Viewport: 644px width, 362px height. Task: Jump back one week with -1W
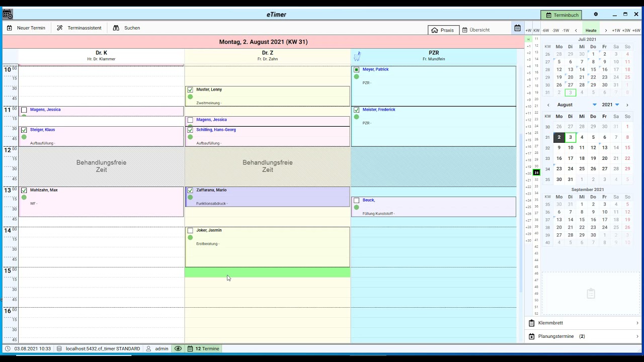566,31
